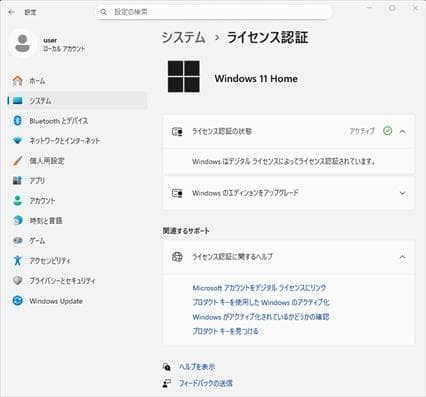The image size is (426, 397).
Task: Click the apps icon in sidebar
Action: 17,180
